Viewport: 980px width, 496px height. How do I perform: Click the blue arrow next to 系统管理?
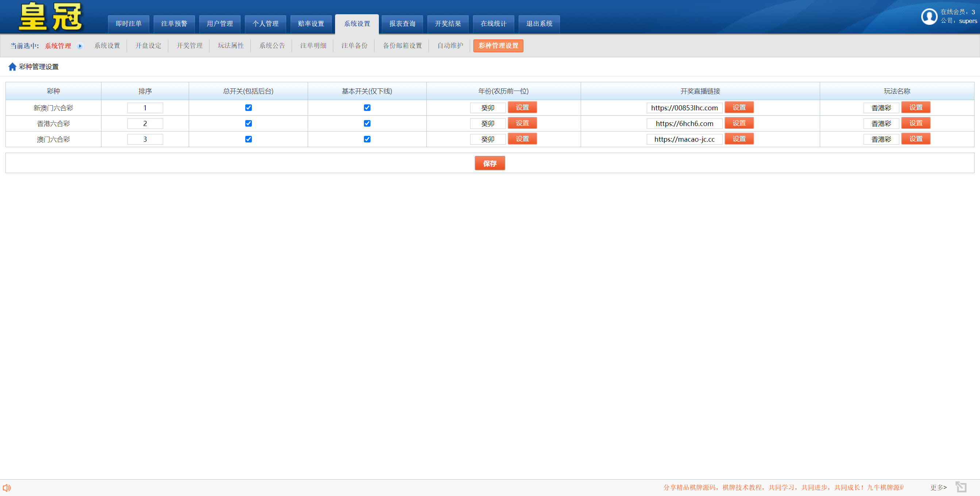(80, 46)
